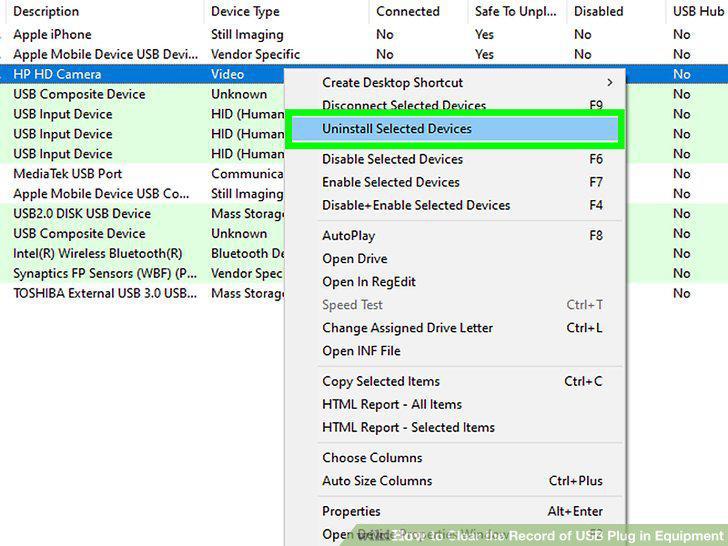Select Open INF File
Screen dimensions: 728x546
pos(455,351)
